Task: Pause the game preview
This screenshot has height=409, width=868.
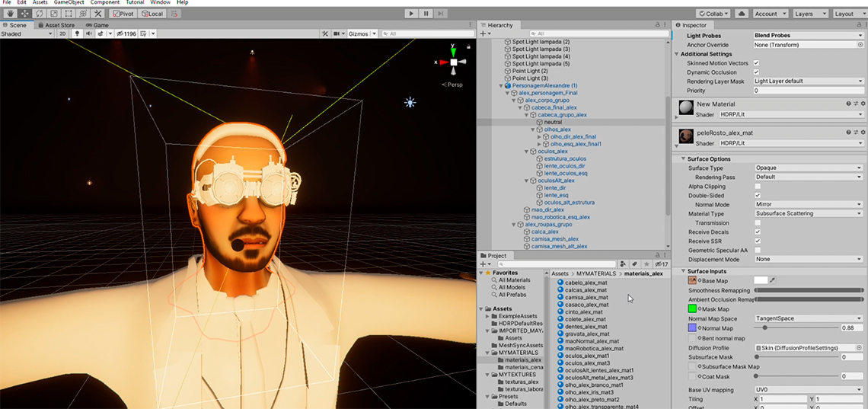Action: (426, 14)
